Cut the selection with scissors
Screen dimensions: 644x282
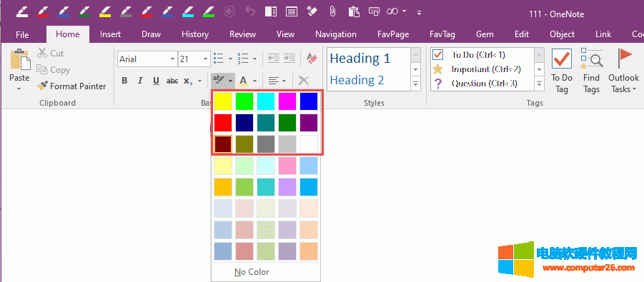click(x=50, y=54)
